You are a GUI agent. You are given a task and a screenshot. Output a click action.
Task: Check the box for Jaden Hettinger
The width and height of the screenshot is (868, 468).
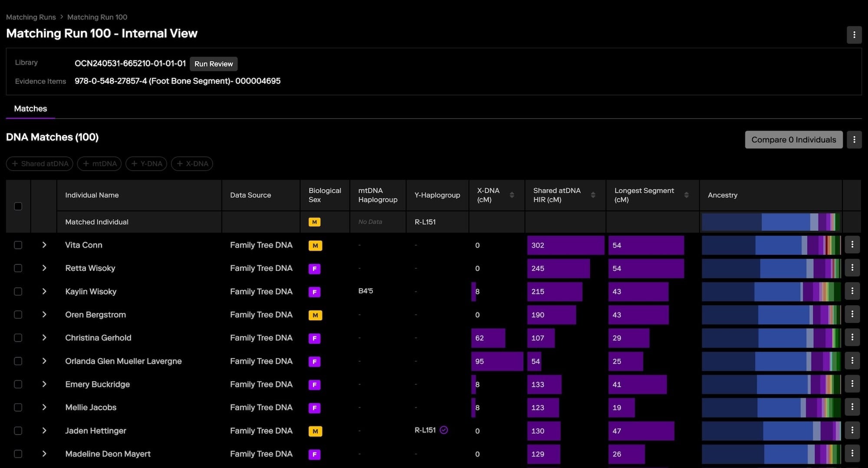pyautogui.click(x=18, y=431)
